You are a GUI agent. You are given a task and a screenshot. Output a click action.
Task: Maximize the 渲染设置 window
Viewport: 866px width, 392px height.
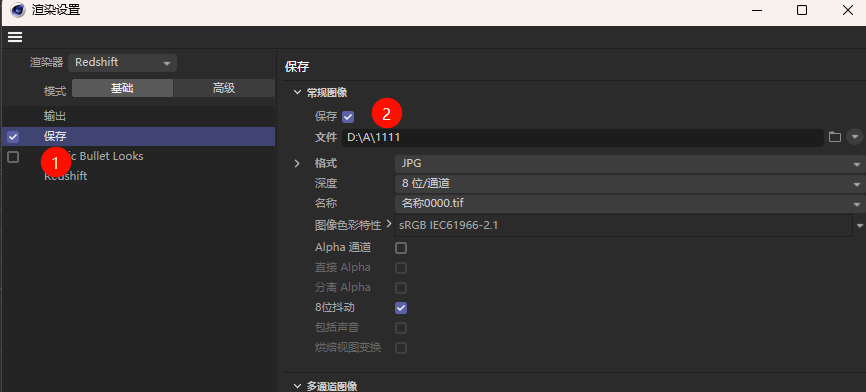coord(802,10)
